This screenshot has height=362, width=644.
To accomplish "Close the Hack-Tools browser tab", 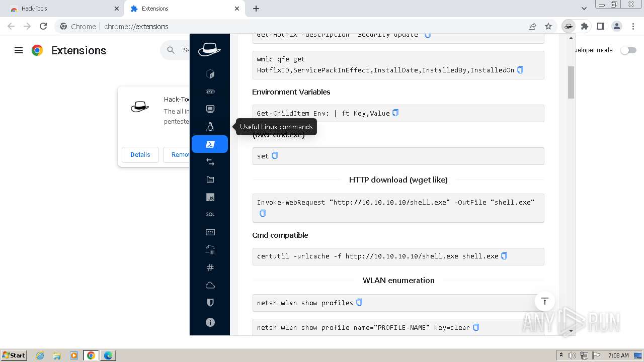I will point(117,9).
